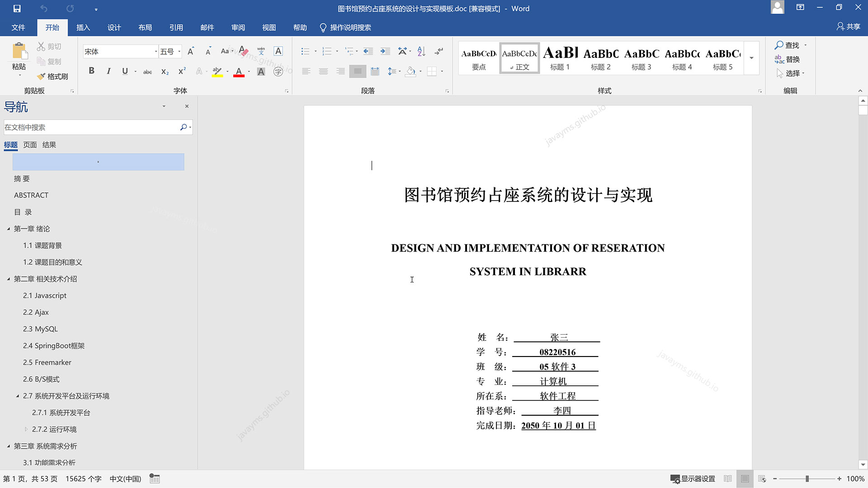Jump to ABSTRACT heading in navigation
The image size is (868, 488).
tap(31, 195)
